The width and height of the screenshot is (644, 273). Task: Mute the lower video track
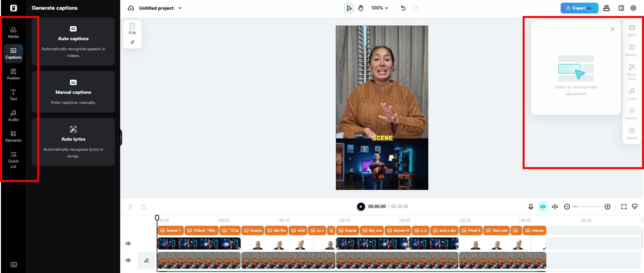click(x=128, y=260)
